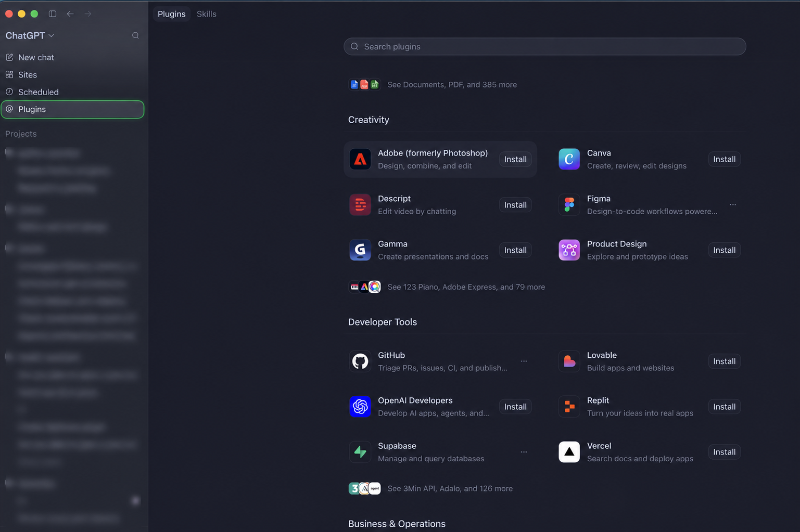Install the Canva plugin

[724, 159]
